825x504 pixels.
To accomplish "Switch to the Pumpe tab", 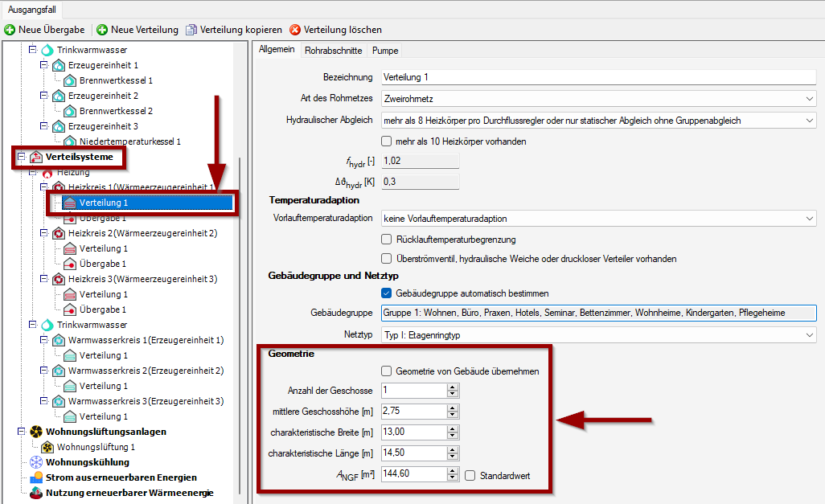I will tap(384, 50).
